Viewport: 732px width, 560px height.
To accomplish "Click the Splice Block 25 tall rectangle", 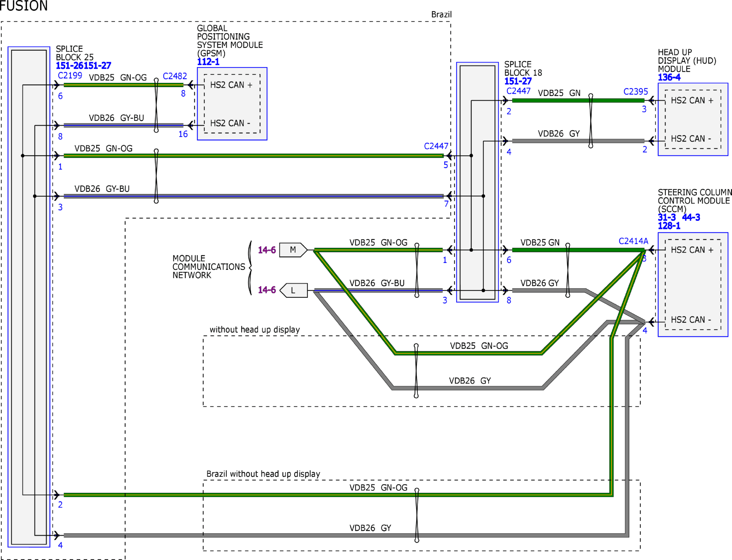I will (29, 297).
